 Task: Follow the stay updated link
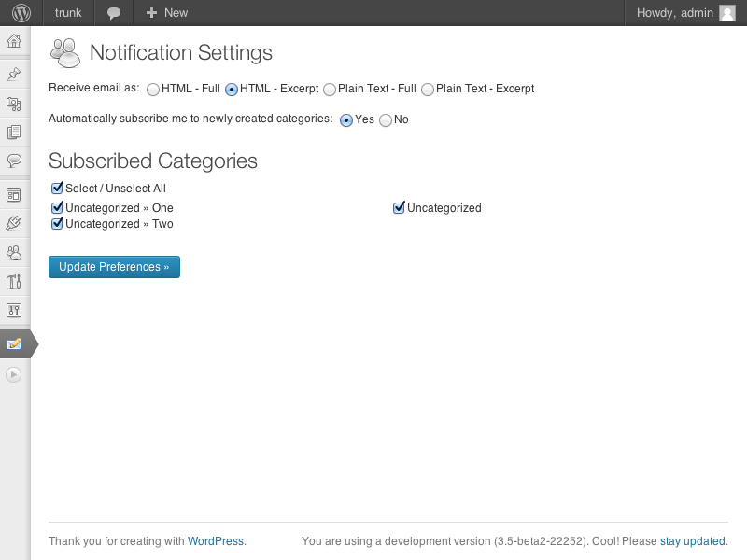click(x=692, y=541)
